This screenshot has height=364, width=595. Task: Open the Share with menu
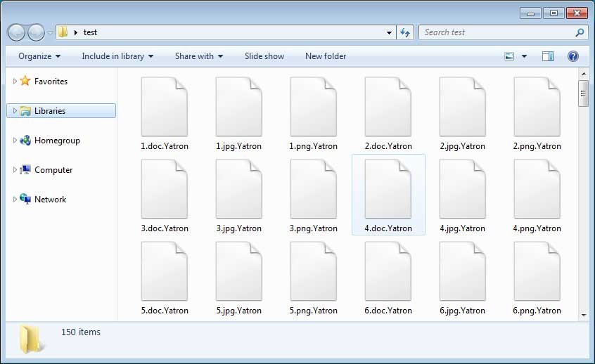(198, 56)
